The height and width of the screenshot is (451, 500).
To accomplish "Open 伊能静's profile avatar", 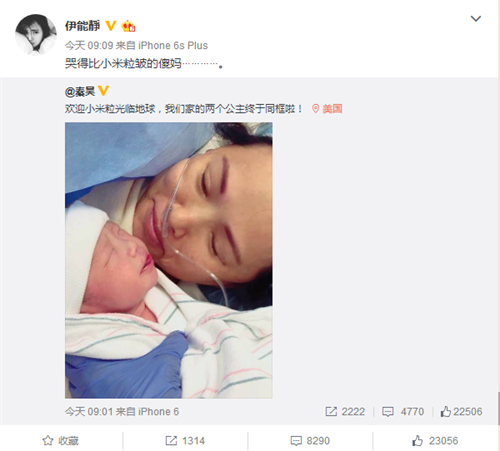I will pos(36,34).
